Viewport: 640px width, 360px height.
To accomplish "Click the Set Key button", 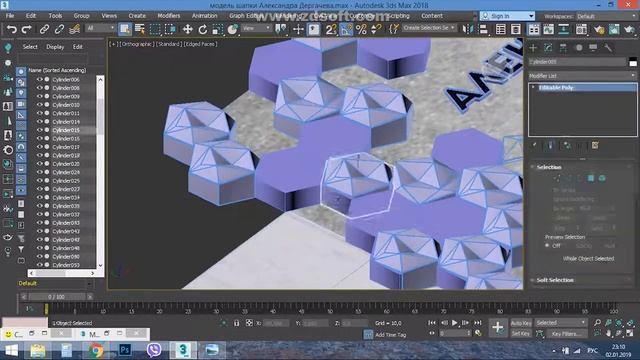I will pos(521,333).
